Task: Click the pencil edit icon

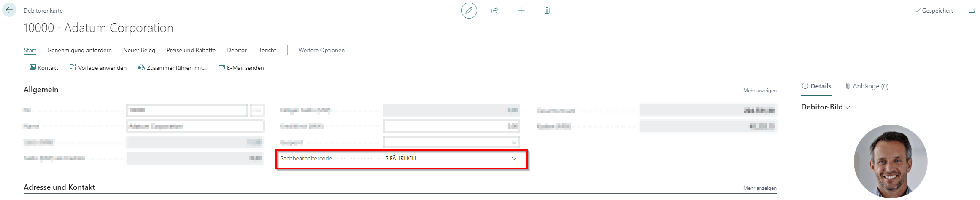Action: point(469,11)
